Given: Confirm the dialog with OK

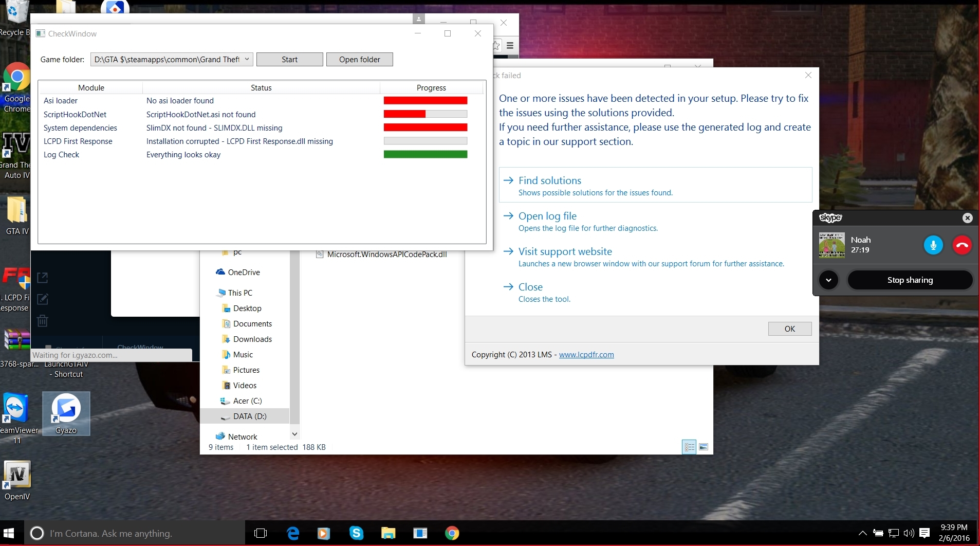Looking at the screenshot, I should (790, 329).
